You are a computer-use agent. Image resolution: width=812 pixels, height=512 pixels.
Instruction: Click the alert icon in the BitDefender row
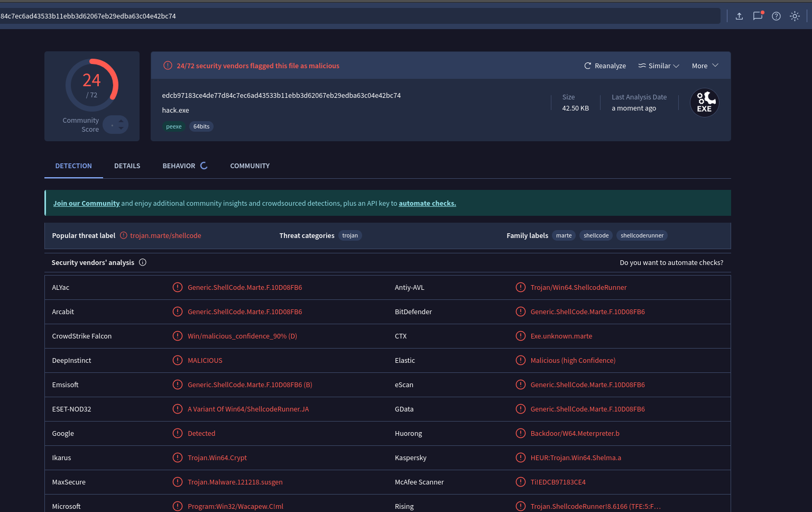[521, 312]
